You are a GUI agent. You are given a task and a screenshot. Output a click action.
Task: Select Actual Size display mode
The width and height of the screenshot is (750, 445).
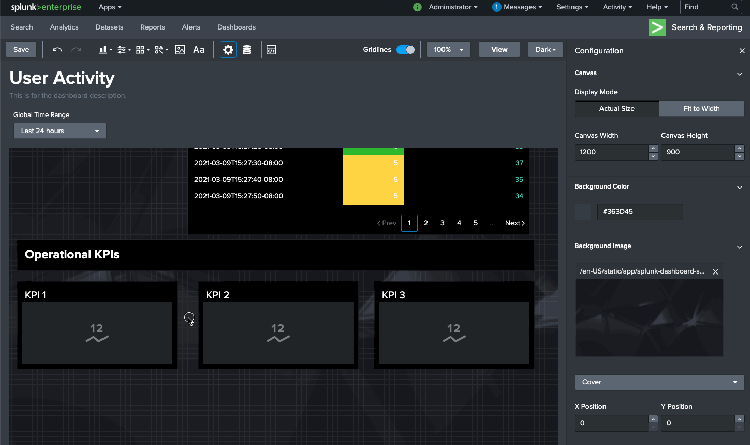617,108
